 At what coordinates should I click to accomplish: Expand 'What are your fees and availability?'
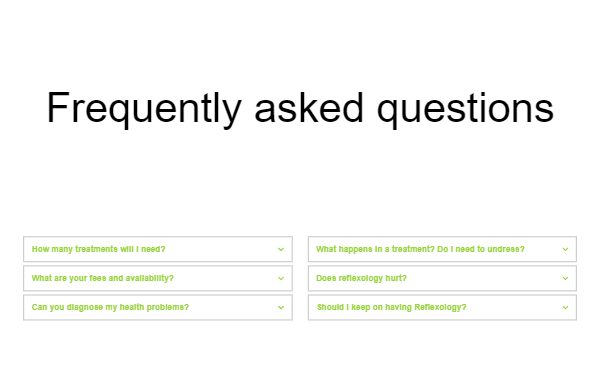158,278
